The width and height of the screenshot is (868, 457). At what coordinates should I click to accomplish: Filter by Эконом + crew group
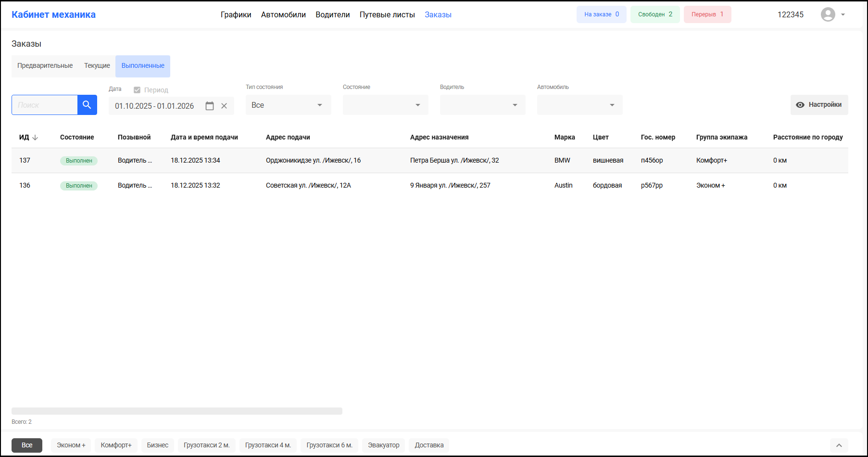click(x=71, y=445)
